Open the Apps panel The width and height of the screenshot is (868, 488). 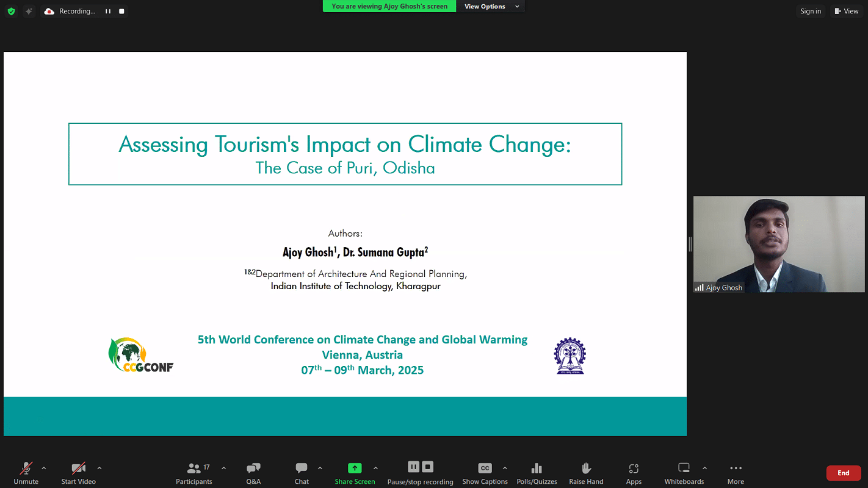click(634, 472)
